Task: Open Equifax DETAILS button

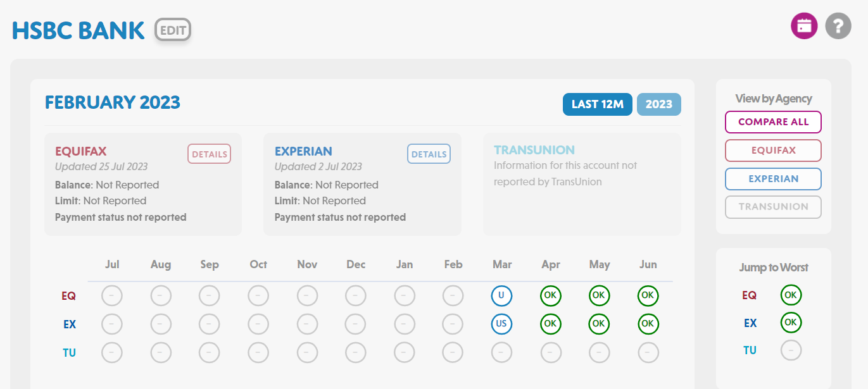Action: point(209,154)
